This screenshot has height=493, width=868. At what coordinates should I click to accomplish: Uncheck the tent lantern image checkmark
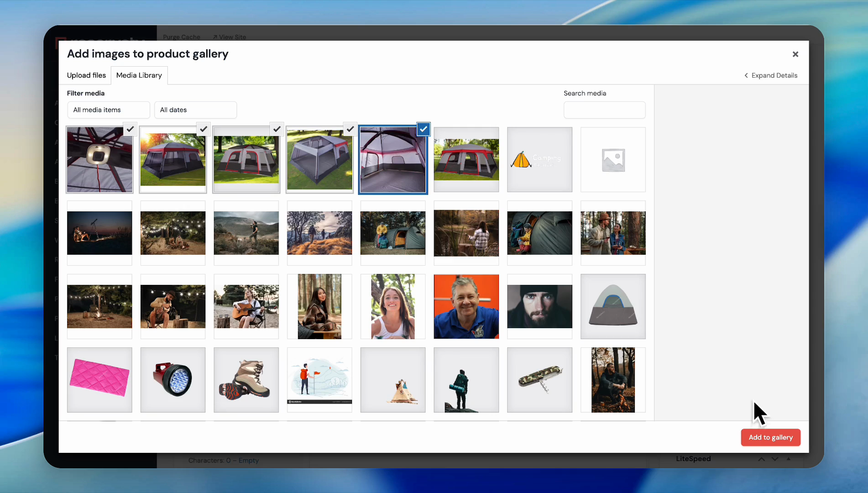point(130,129)
